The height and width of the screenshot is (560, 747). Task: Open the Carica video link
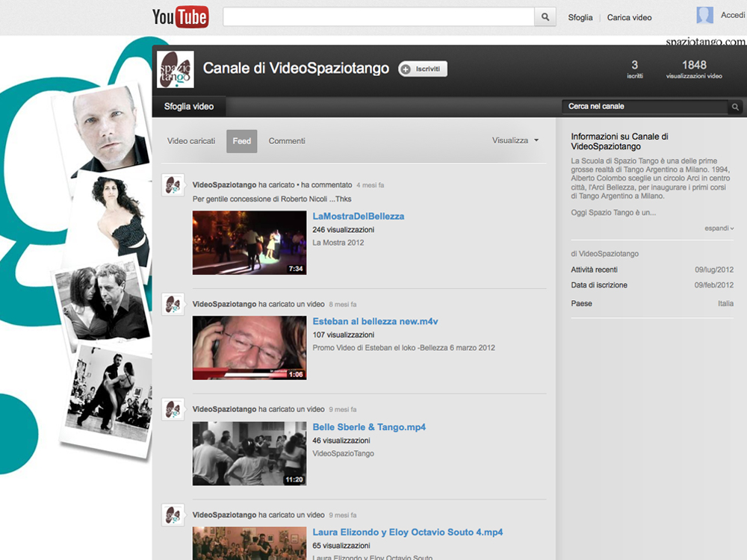[629, 18]
